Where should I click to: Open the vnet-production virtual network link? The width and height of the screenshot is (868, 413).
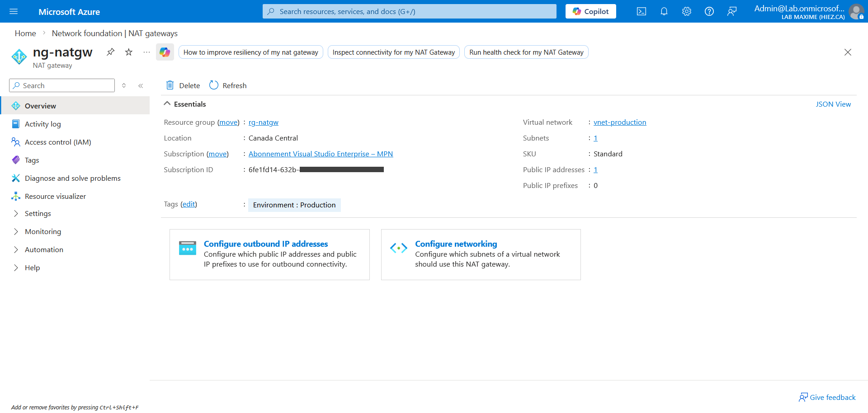tap(619, 122)
